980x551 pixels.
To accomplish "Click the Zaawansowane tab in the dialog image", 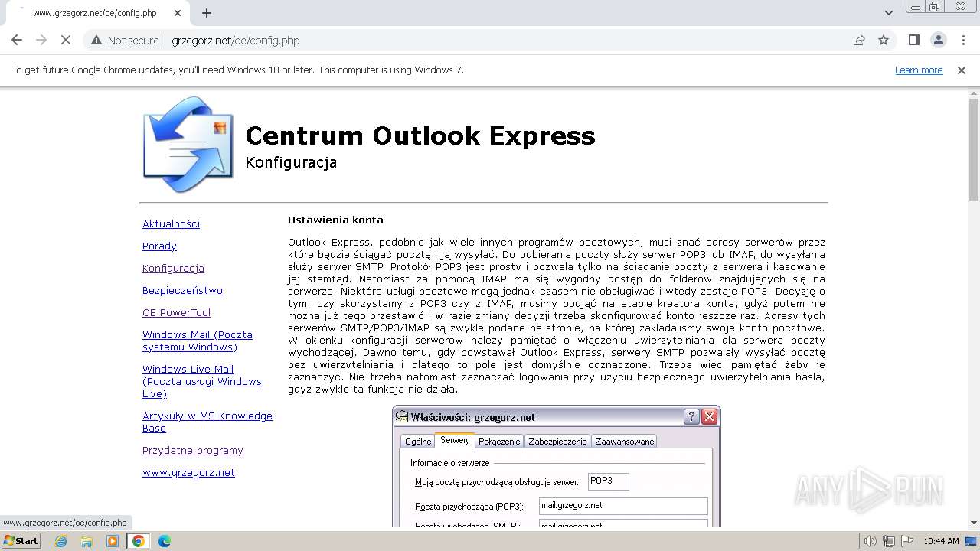I will [625, 442].
